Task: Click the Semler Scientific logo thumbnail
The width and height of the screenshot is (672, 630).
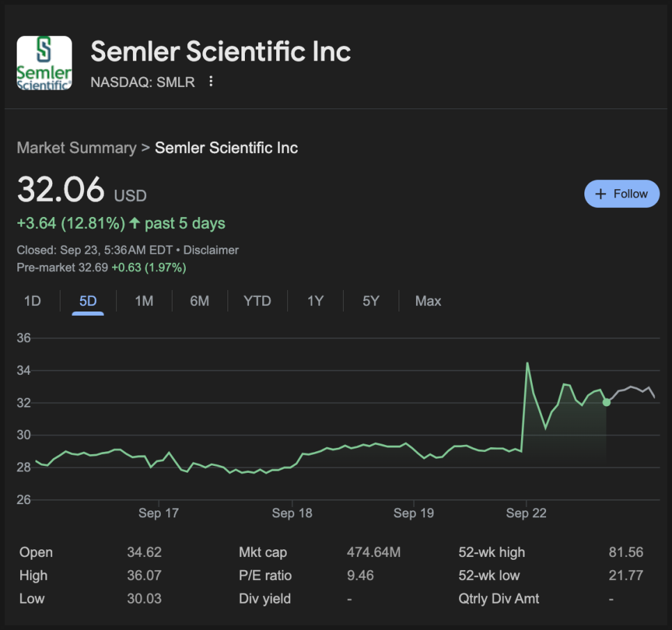Action: click(44, 63)
